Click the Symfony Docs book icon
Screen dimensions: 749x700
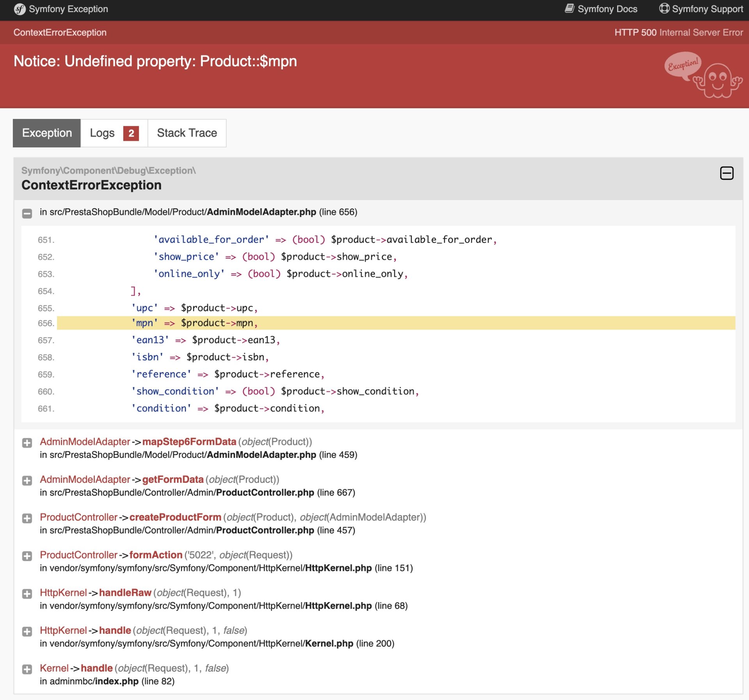[570, 9]
